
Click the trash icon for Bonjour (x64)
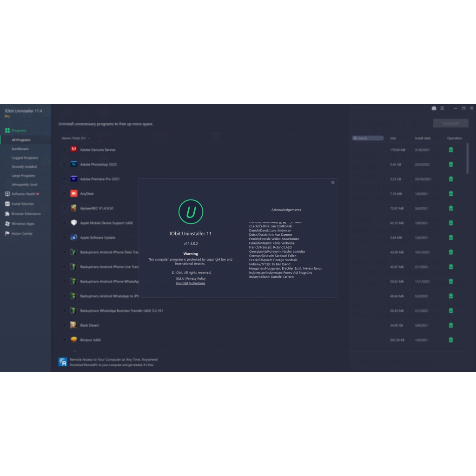[451, 340]
